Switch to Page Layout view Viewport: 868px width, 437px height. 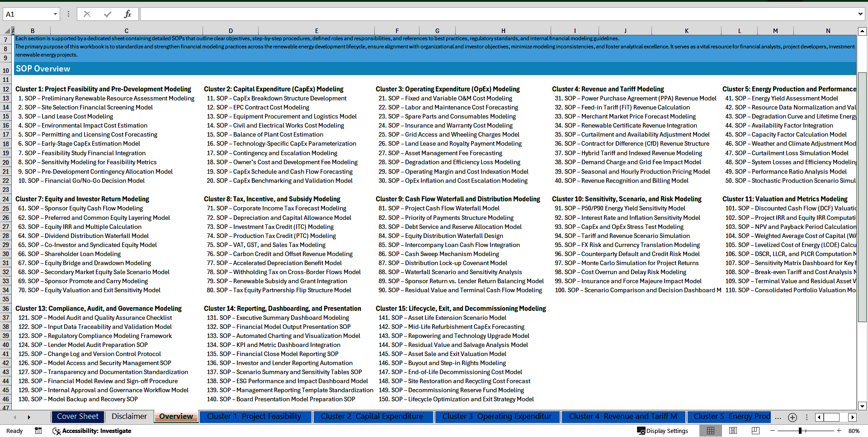tap(732, 431)
